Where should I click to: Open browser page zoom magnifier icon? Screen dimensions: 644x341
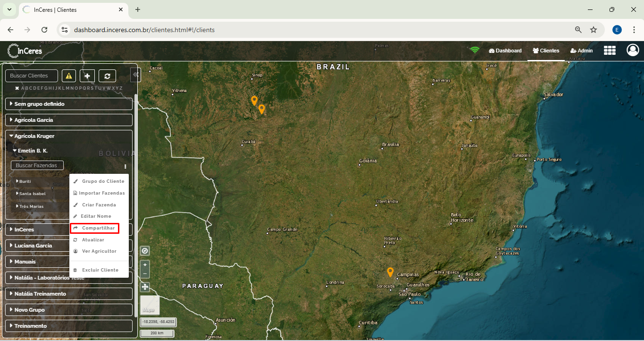pyautogui.click(x=578, y=30)
